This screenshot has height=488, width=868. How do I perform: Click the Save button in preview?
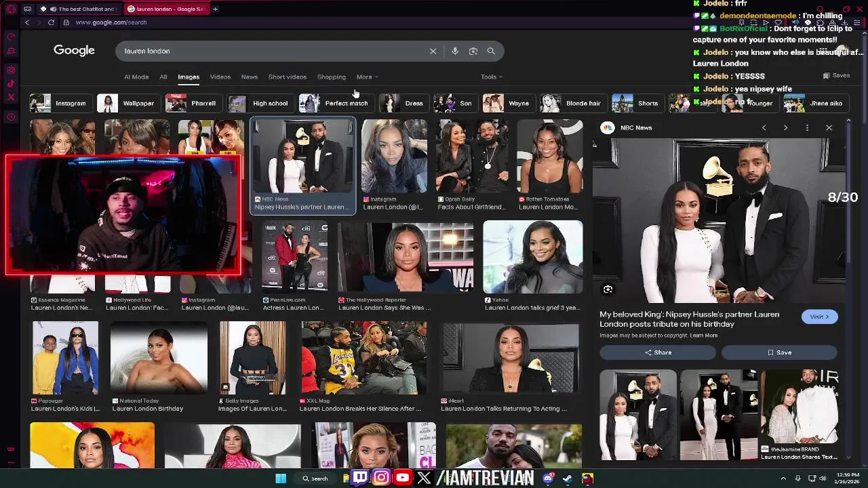(780, 352)
